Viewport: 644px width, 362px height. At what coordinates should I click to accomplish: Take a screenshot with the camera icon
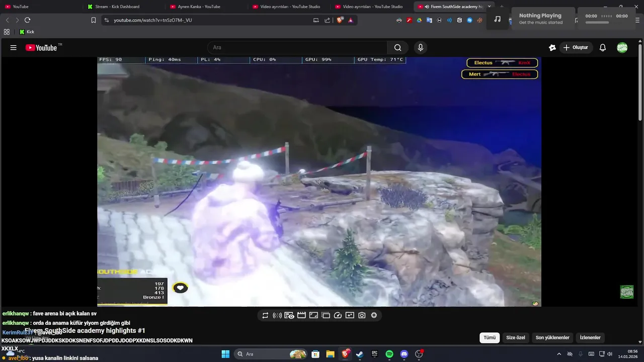pos(362,315)
